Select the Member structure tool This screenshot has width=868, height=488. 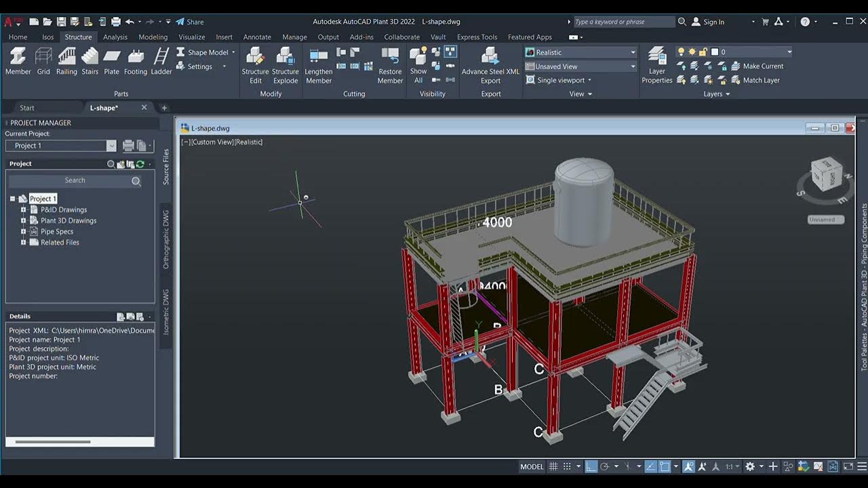(x=18, y=61)
